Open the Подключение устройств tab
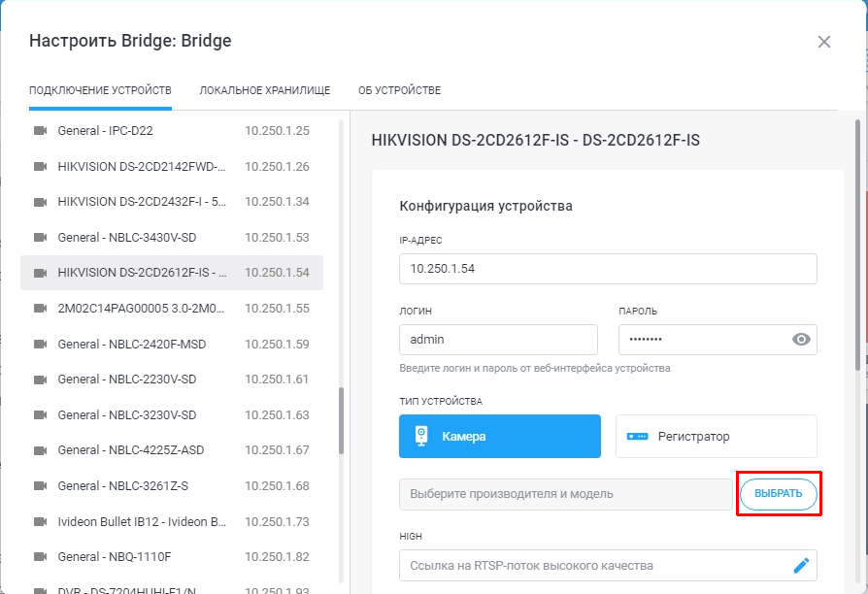Image resolution: width=868 pixels, height=594 pixels. click(100, 90)
